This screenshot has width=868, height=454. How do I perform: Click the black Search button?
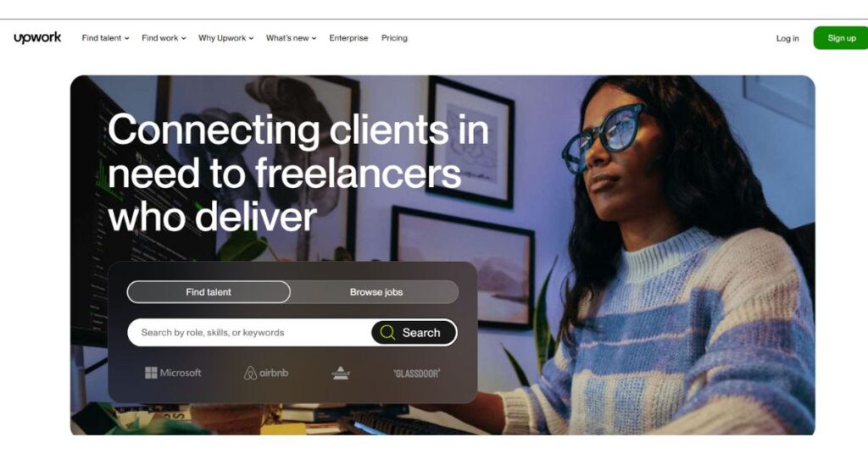click(414, 332)
